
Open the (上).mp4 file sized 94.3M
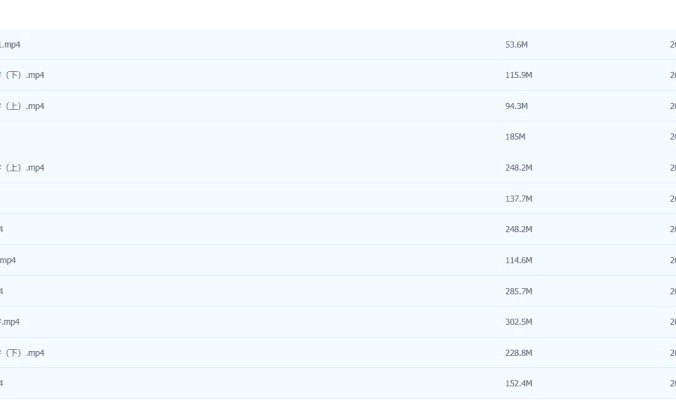[24, 107]
